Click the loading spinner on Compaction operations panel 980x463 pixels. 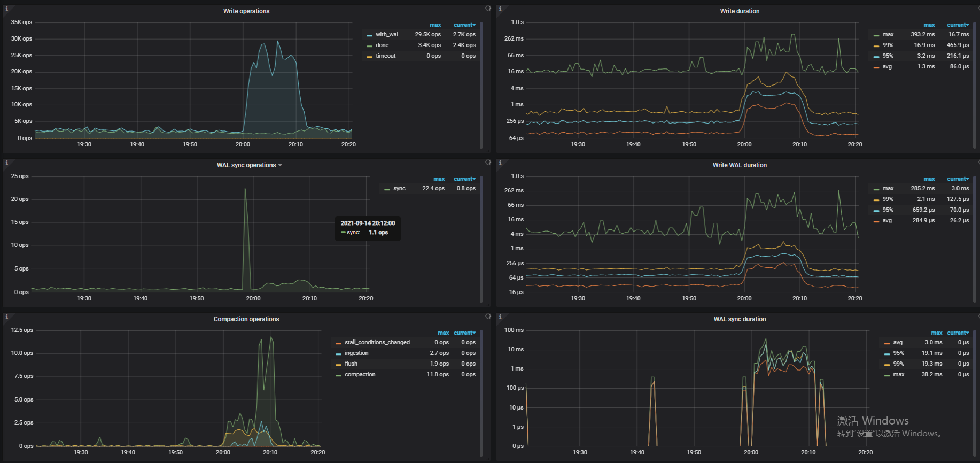(488, 317)
